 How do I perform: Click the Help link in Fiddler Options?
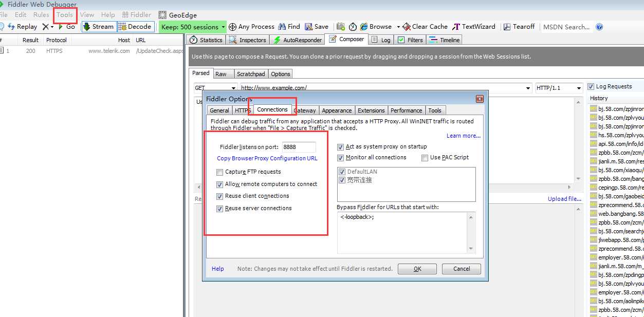(218, 269)
